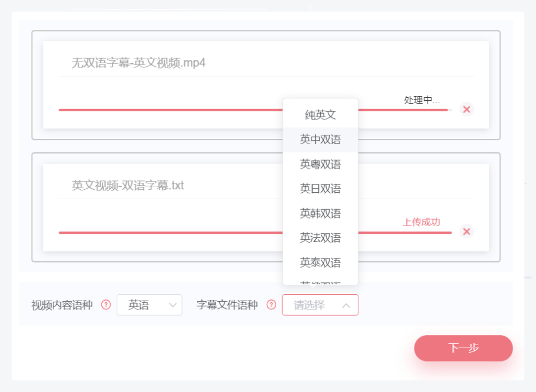Select the 英法双语 option
536x392 pixels.
pyautogui.click(x=320, y=238)
